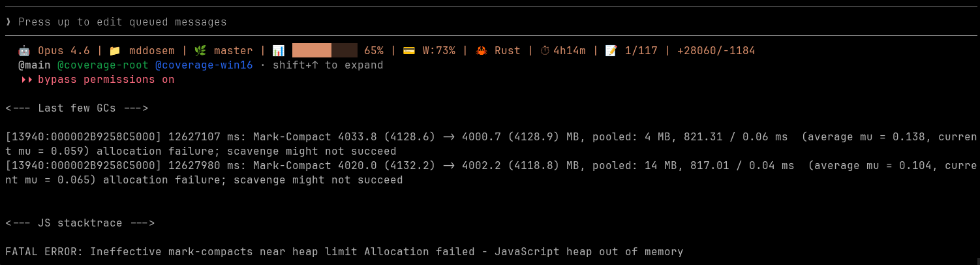Click the context usage progress bar
980x265 pixels.
pyautogui.click(x=325, y=50)
